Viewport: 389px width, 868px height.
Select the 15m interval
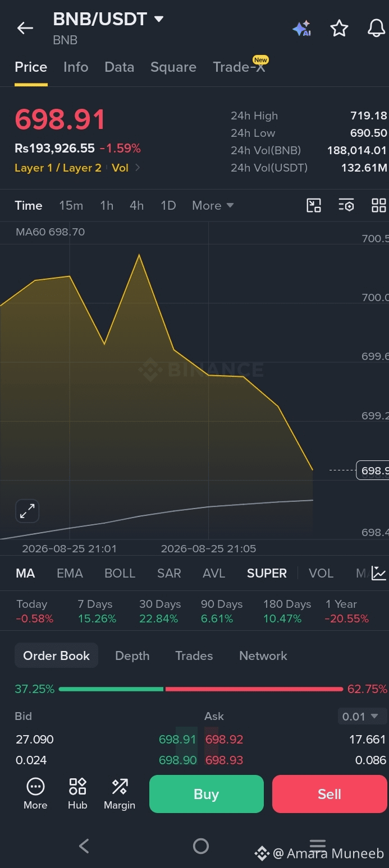[x=71, y=205]
